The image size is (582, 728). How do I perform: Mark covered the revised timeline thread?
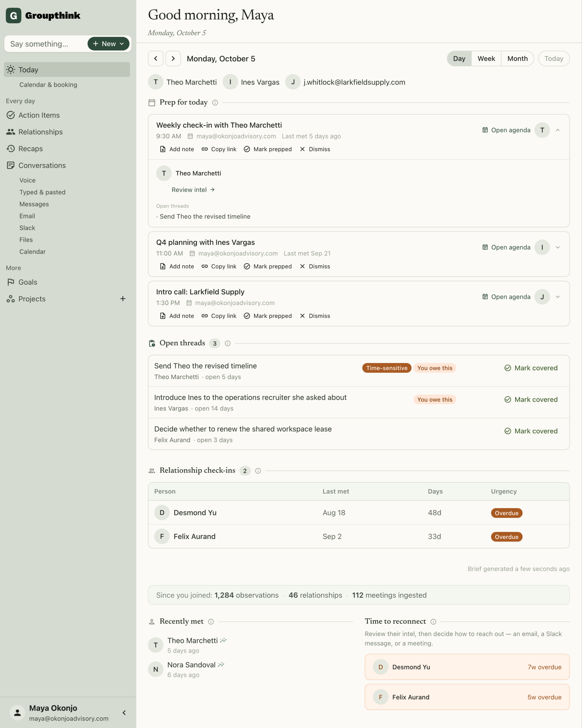tap(531, 368)
